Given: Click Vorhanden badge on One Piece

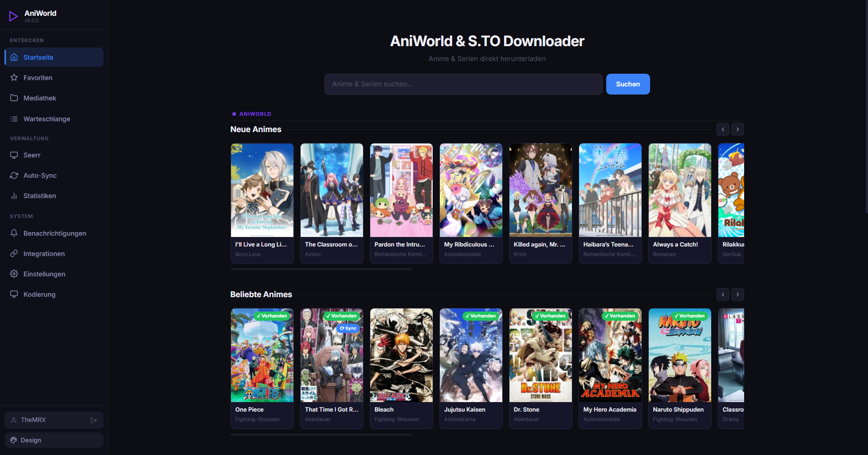Looking at the screenshot, I should (x=272, y=316).
